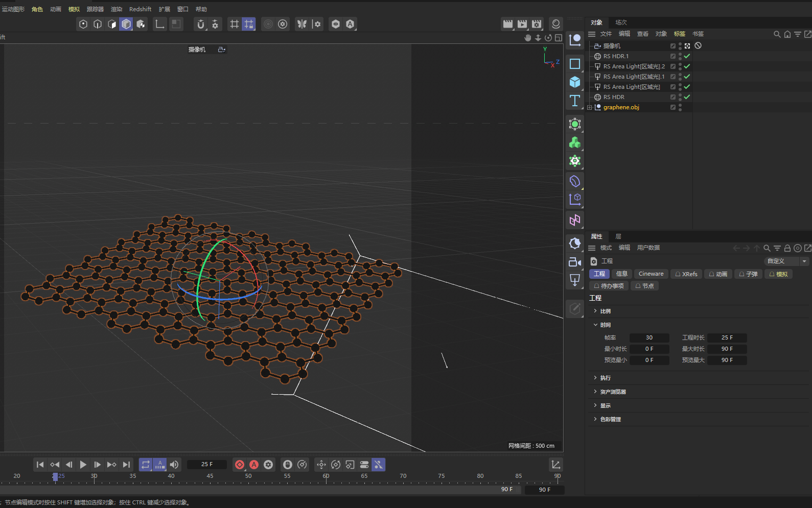
Task: Select the Text spline T tool
Action: [x=575, y=101]
